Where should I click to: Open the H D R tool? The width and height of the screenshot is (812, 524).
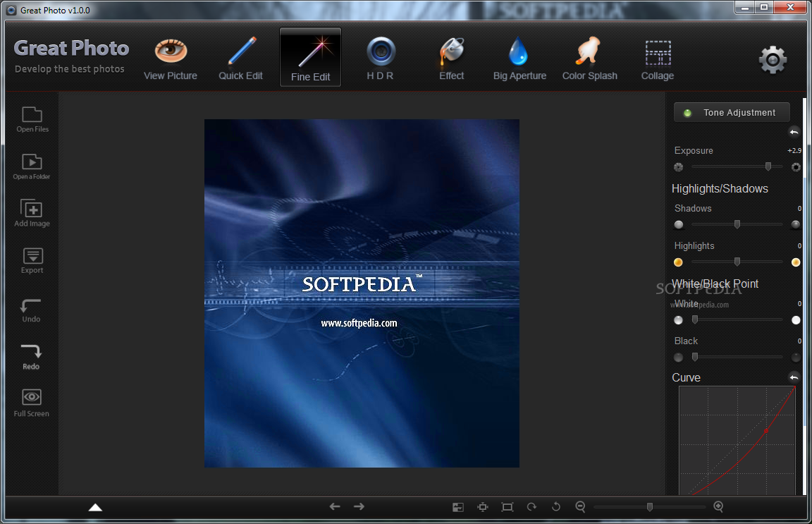tap(381, 58)
